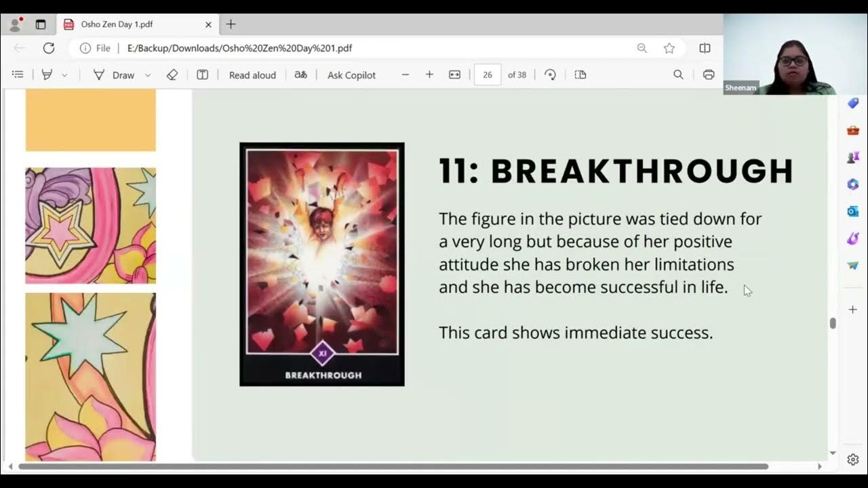Click Read aloud
Image resolution: width=868 pixels, height=488 pixels.
(252, 75)
